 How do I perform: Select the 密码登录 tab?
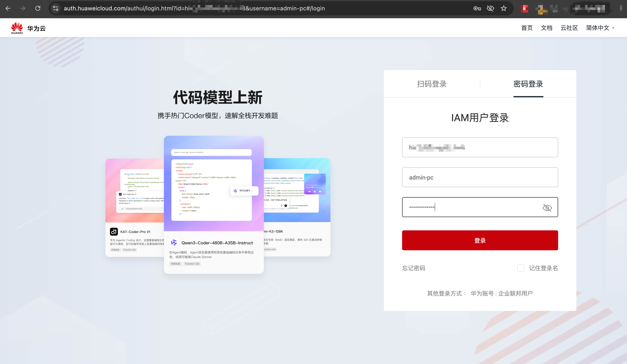coord(528,84)
